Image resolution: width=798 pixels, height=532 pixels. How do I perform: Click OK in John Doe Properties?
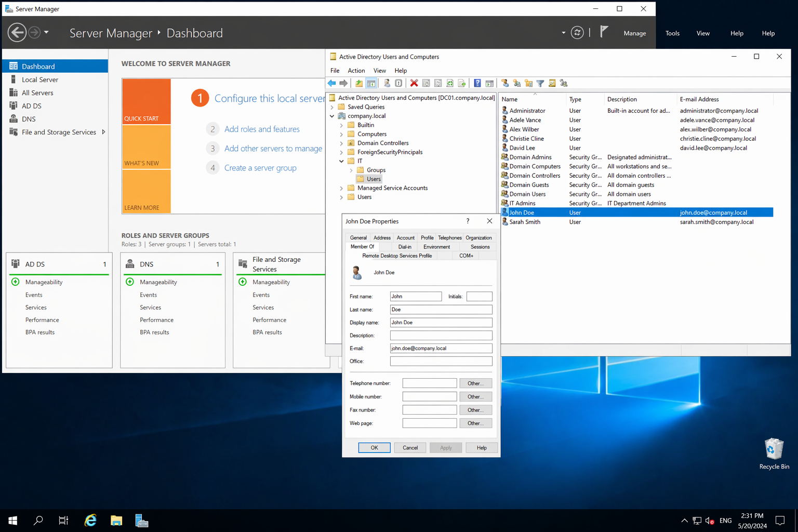[374, 448]
